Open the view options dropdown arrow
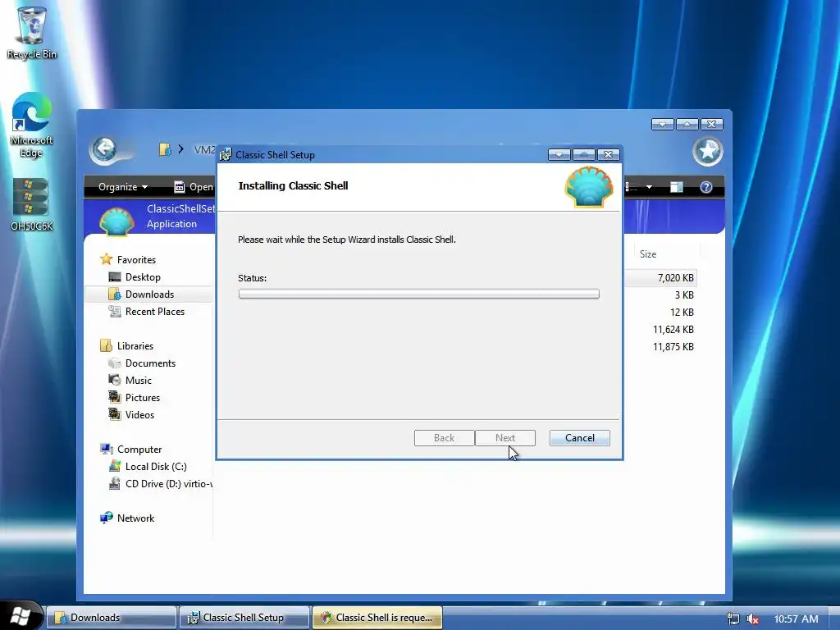 click(649, 187)
